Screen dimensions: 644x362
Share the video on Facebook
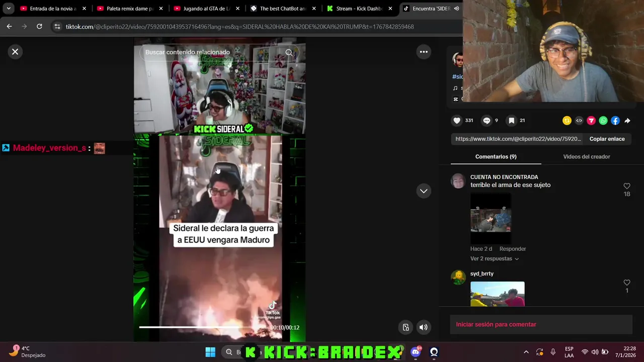coord(615,121)
